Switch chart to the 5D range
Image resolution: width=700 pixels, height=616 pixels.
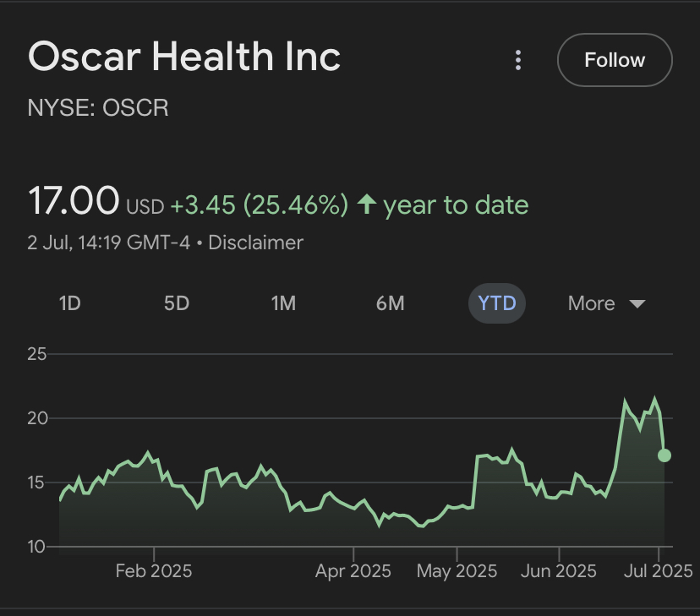click(177, 303)
